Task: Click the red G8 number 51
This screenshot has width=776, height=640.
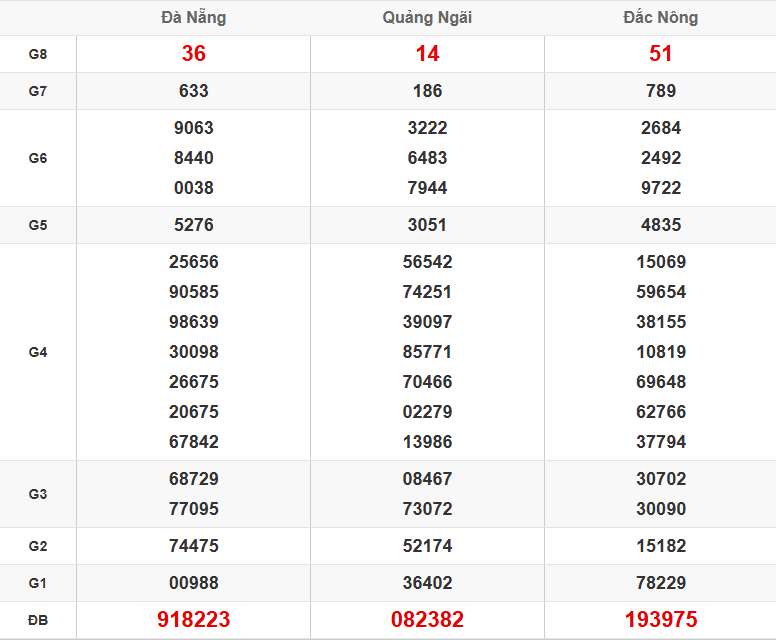Action: [x=660, y=54]
